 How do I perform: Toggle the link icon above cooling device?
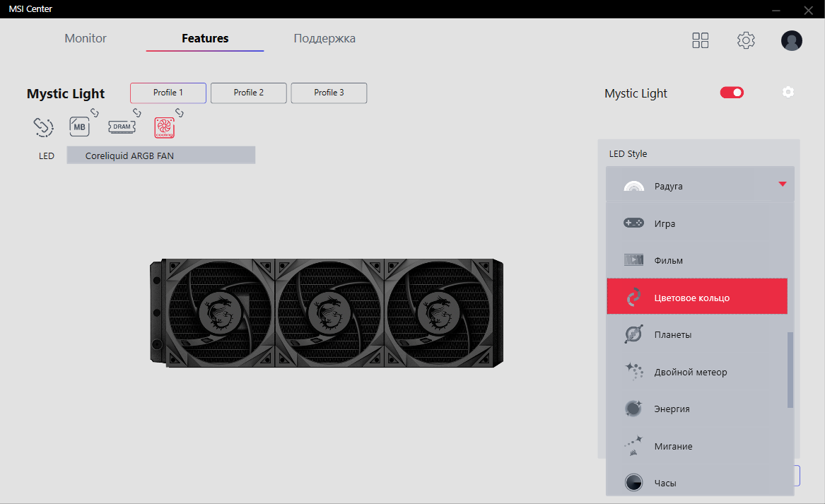pos(180,112)
